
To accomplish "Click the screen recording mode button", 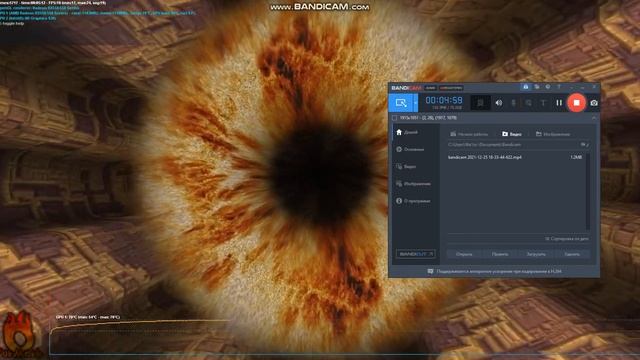I will tap(401, 103).
